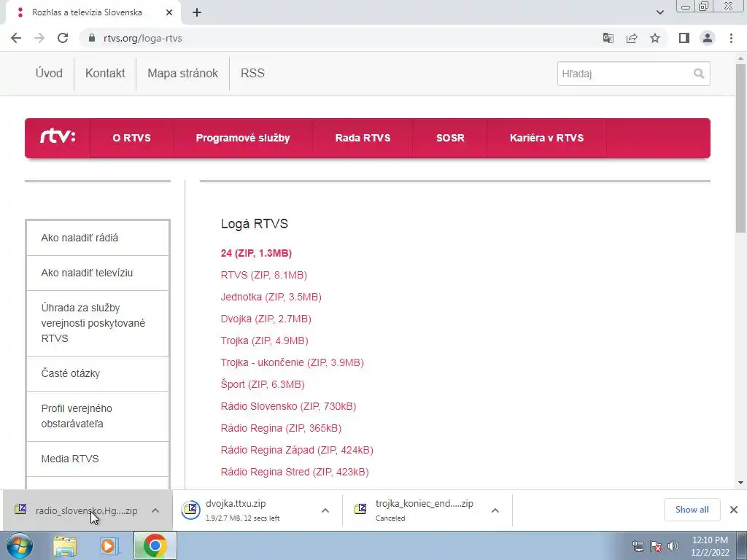Open the Kariéra v RTVS menu
The height and width of the screenshot is (560, 747).
point(547,138)
